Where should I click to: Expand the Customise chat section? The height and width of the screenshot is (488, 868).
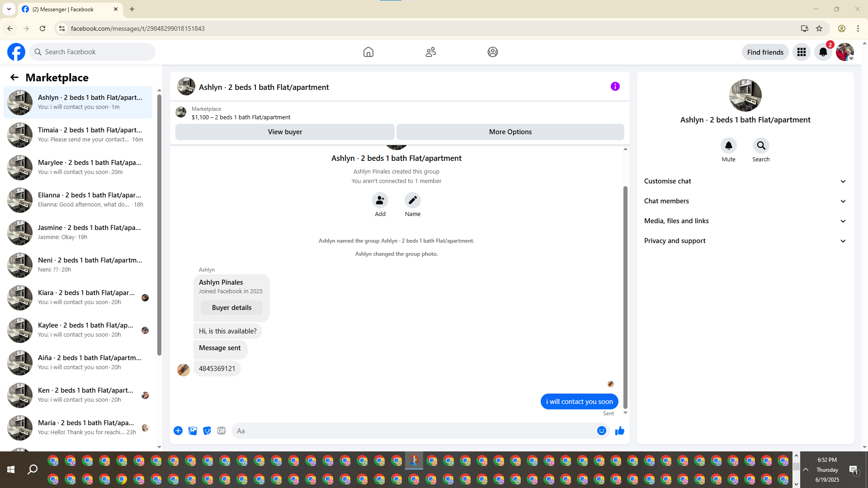(745, 181)
